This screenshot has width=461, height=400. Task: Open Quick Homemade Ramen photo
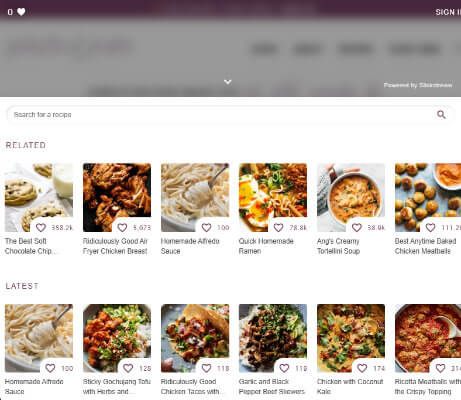pyautogui.click(x=273, y=197)
